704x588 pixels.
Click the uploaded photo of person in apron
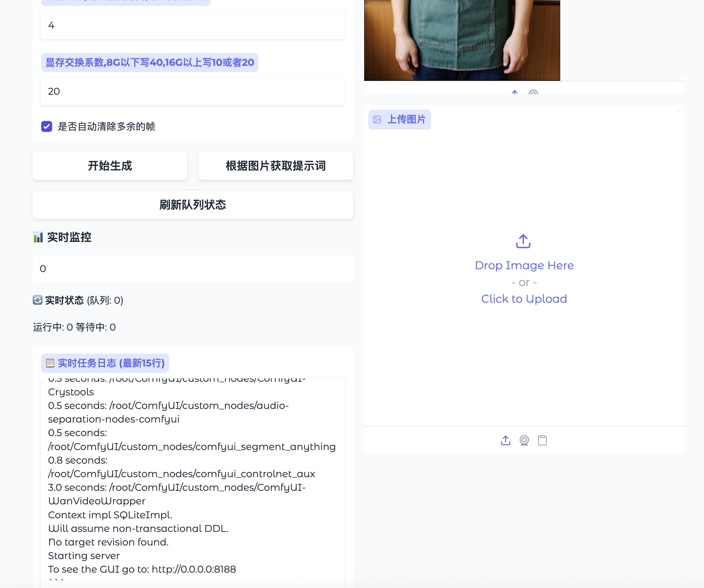pos(462,40)
